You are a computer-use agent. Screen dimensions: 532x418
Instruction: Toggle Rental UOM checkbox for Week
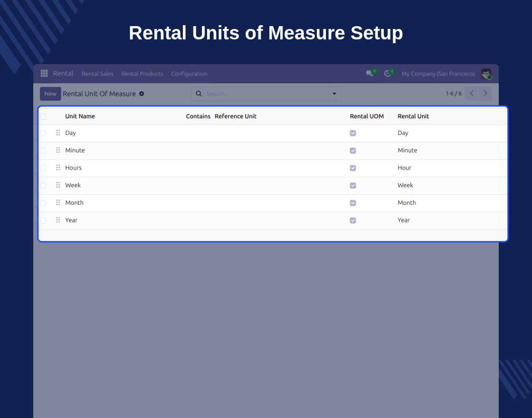353,185
